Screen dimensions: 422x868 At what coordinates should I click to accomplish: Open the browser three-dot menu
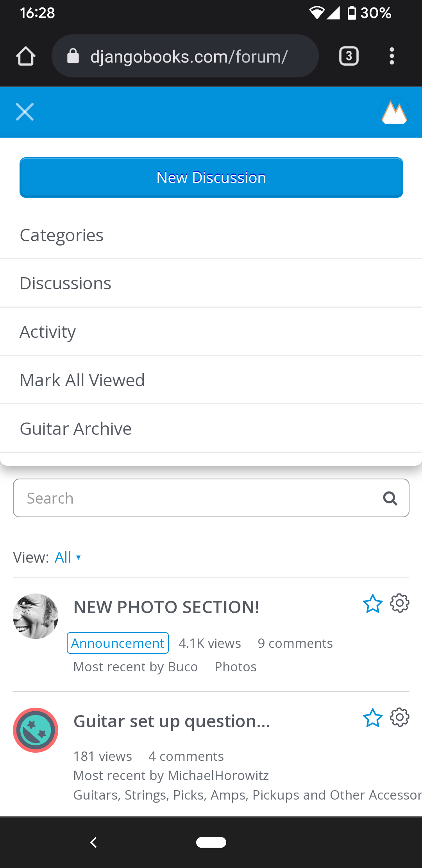coord(392,56)
